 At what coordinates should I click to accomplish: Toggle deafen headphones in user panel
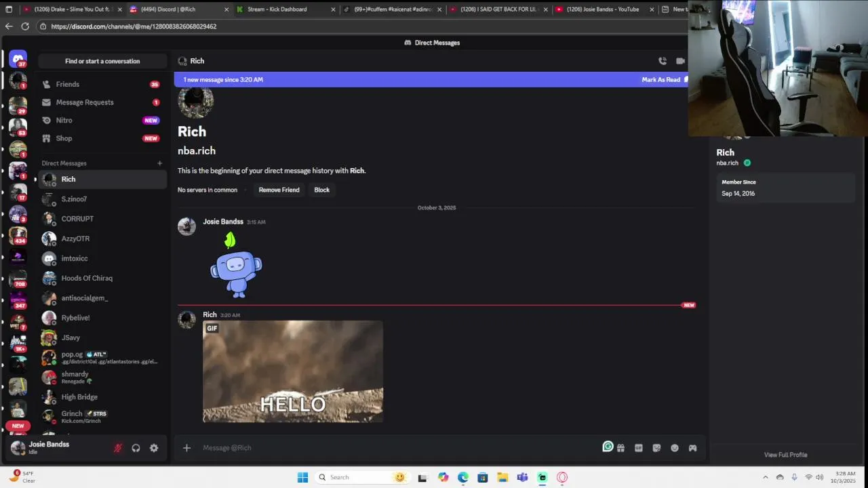[136, 448]
